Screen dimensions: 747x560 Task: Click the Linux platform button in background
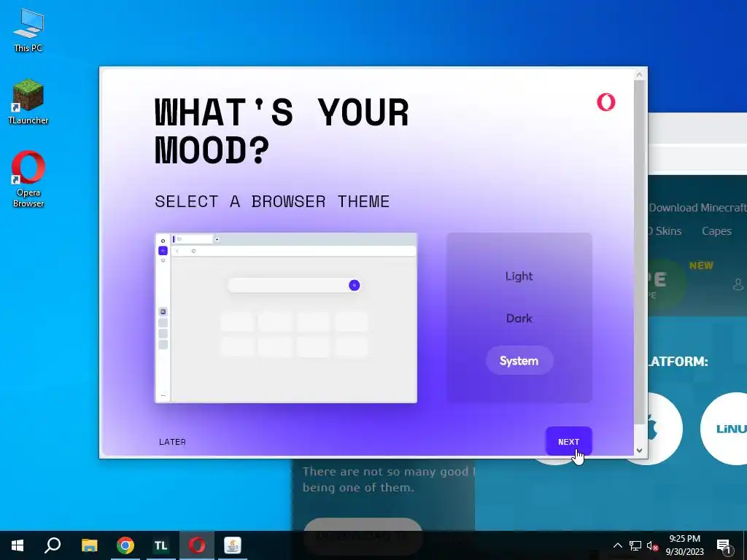[724, 429]
